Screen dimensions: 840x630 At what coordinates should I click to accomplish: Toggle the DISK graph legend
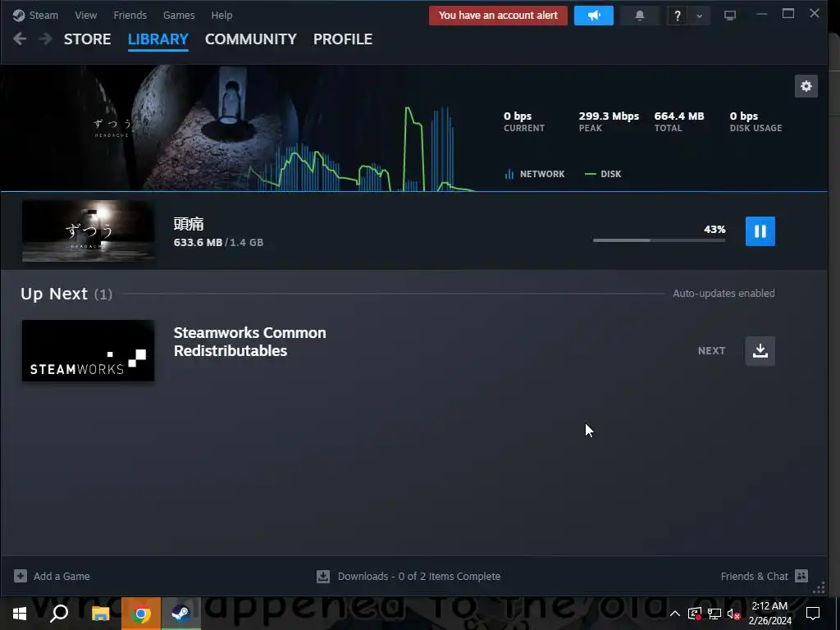[x=603, y=174]
